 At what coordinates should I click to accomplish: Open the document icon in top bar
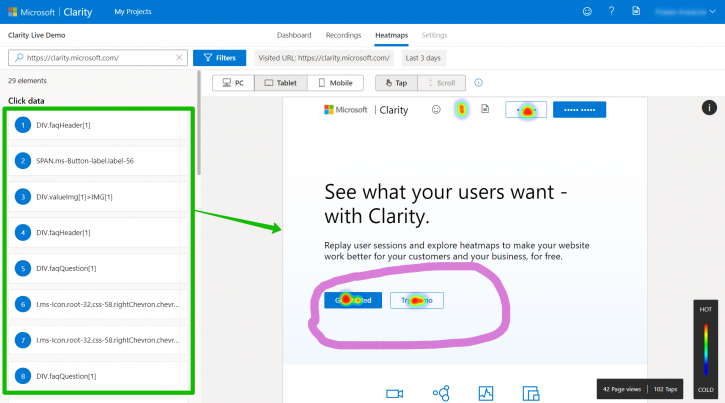pos(636,11)
